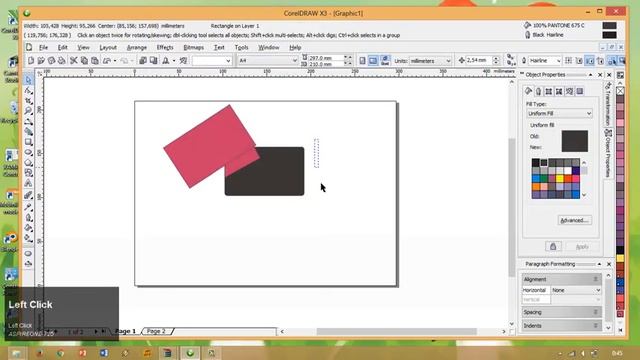Open the Object Properties docker side tab

(608, 153)
